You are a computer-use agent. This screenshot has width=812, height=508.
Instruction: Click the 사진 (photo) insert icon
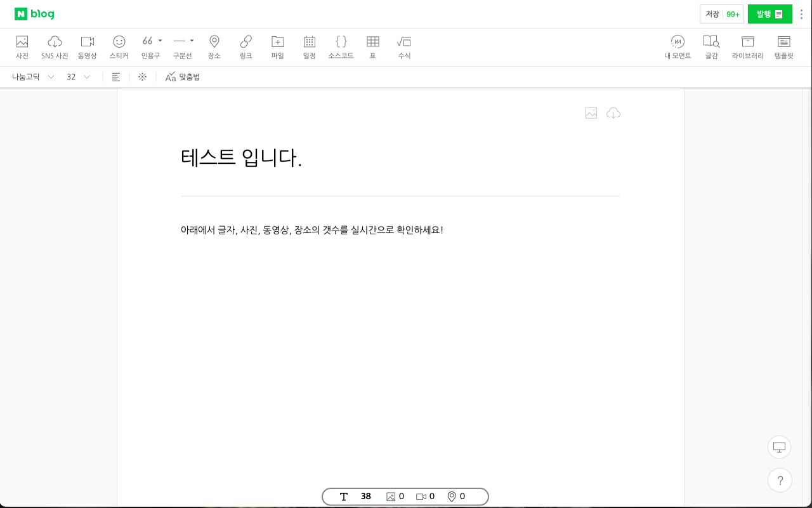[x=22, y=47]
